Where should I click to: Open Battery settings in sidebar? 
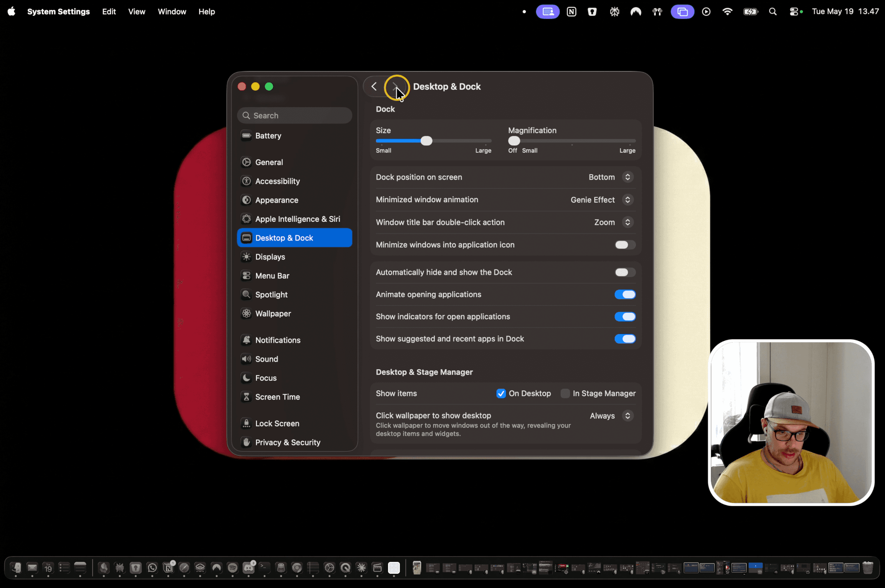(x=294, y=136)
